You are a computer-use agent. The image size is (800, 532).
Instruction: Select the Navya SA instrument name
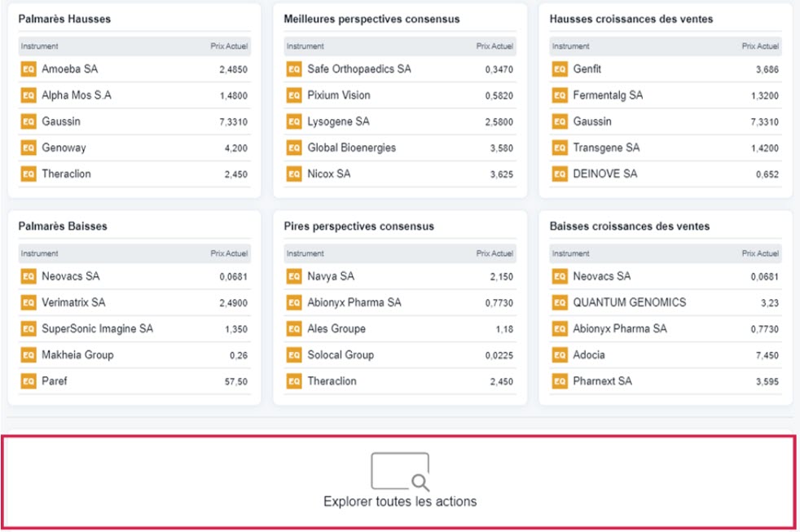click(x=331, y=276)
